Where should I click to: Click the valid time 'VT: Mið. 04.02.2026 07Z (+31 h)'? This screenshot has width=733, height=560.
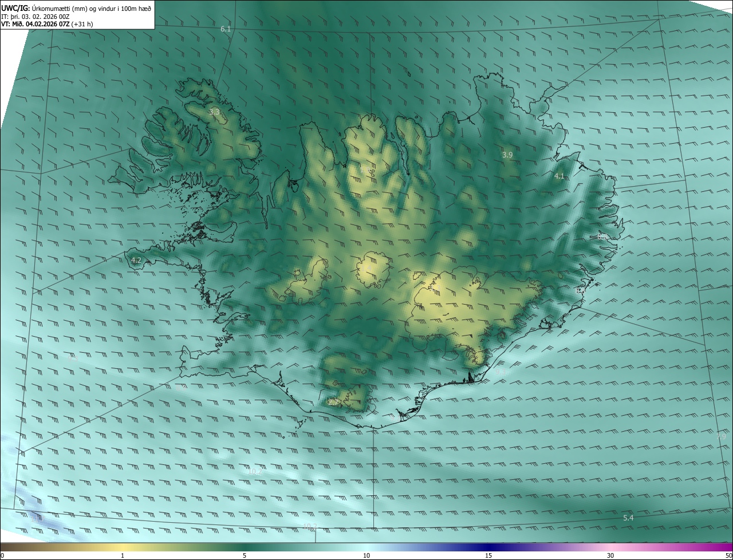pyautogui.click(x=47, y=25)
